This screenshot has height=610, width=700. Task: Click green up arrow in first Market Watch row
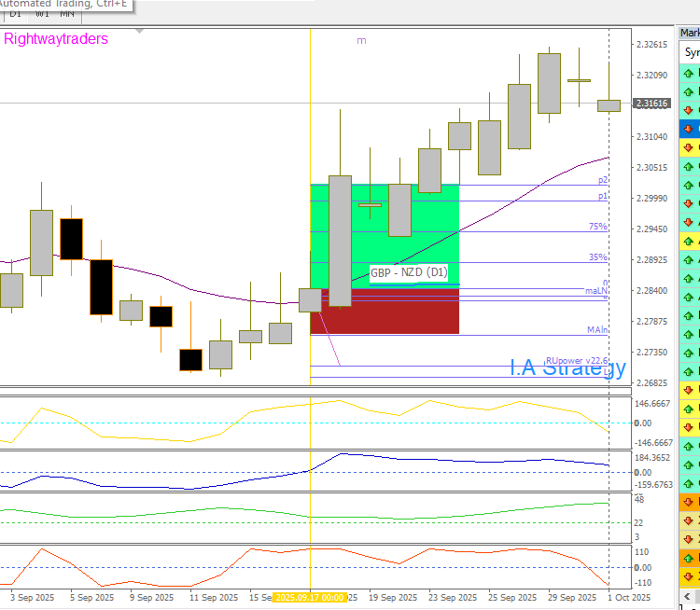click(x=690, y=73)
